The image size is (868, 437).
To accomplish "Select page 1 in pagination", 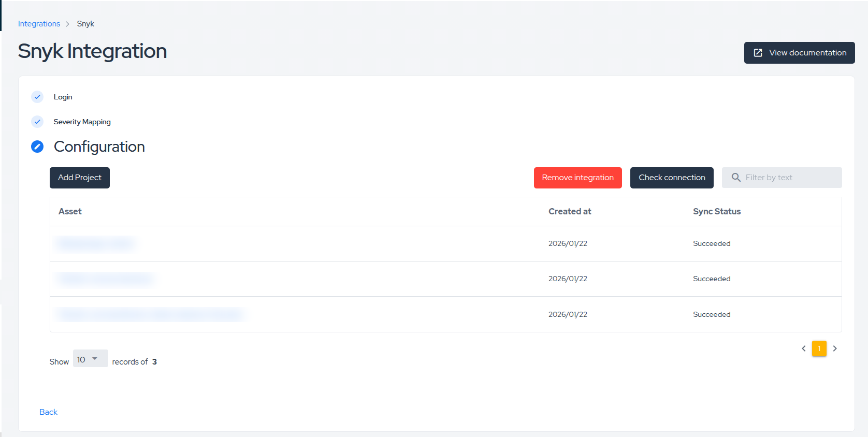I will (x=819, y=348).
